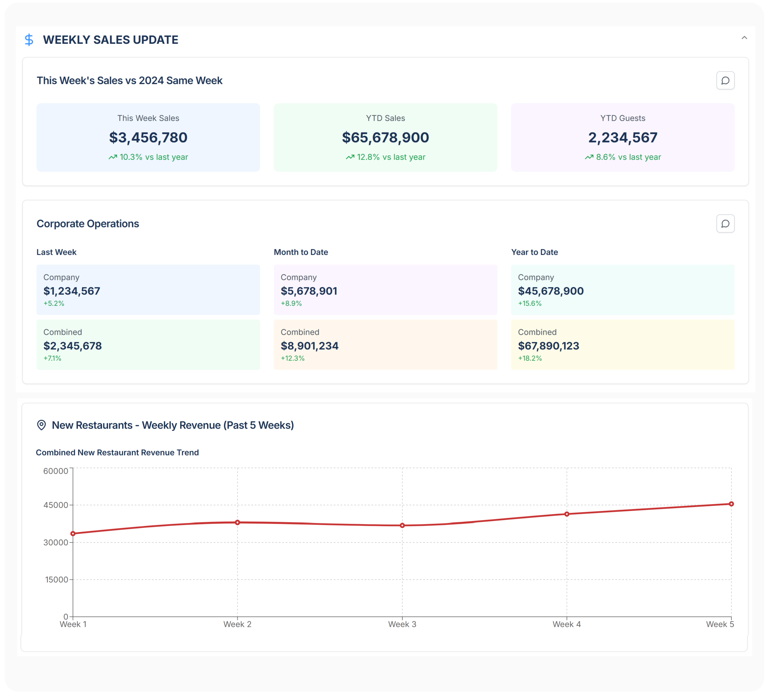Open the comment bubble on This Week's Sales card
Screen dimensions: 772x700
(x=726, y=80)
